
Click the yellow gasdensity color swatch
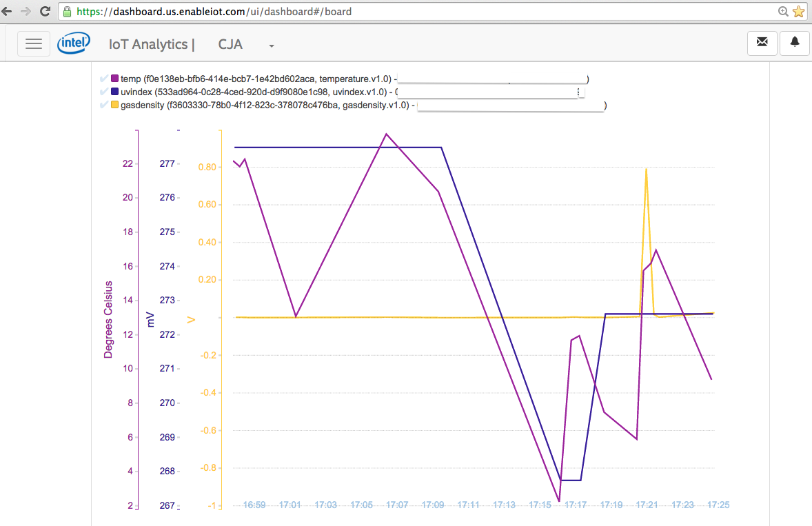click(x=115, y=105)
